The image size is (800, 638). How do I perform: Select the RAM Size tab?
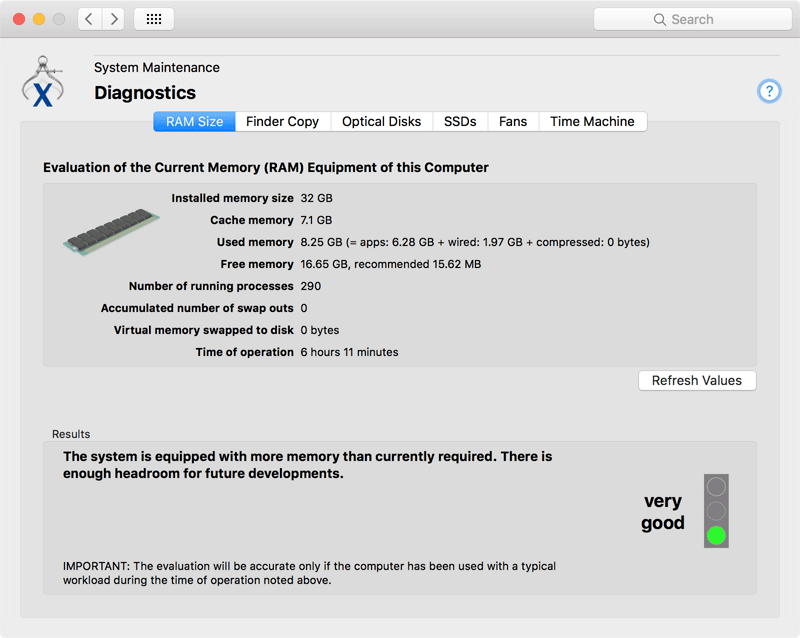pyautogui.click(x=194, y=121)
